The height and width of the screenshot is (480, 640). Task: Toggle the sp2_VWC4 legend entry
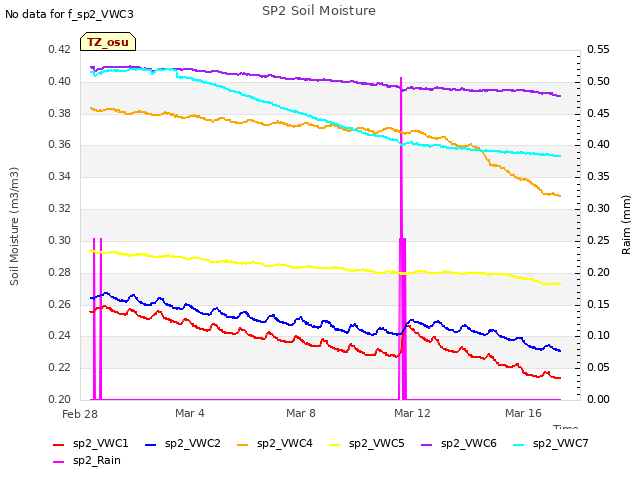(x=275, y=444)
